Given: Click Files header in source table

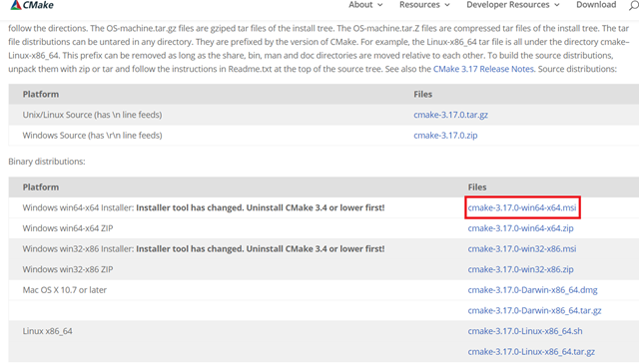Looking at the screenshot, I should pyautogui.click(x=422, y=94).
